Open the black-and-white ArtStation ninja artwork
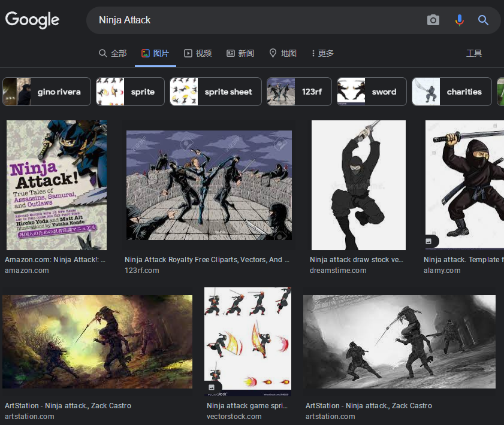504x425 pixels. pyautogui.click(x=400, y=342)
